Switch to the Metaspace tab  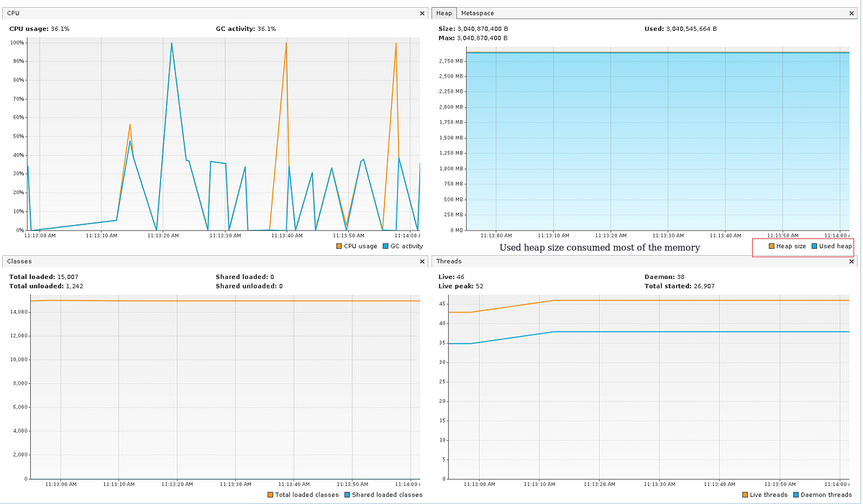[x=476, y=13]
